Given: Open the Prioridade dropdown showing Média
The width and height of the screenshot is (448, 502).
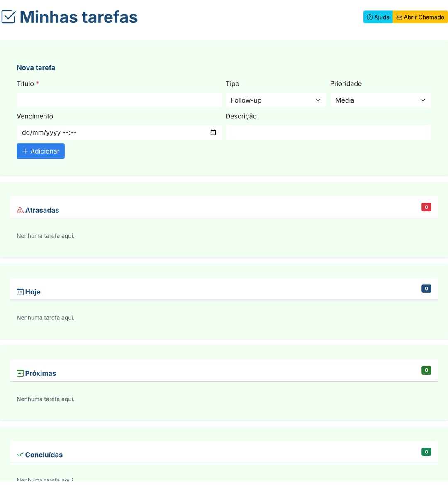Looking at the screenshot, I should point(380,100).
